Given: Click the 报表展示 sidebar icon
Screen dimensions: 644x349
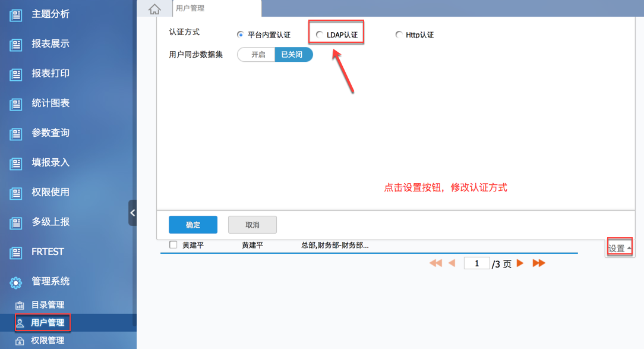Looking at the screenshot, I should tap(15, 45).
